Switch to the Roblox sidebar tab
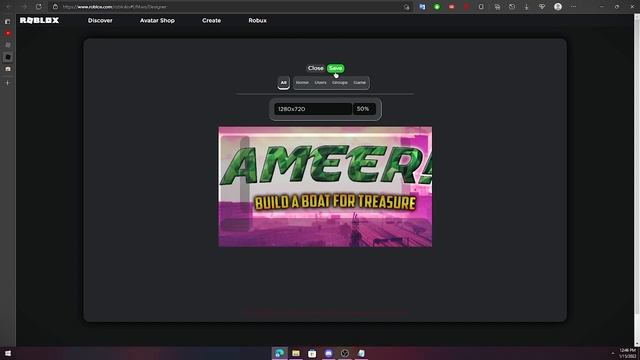Image resolution: width=640 pixels, height=360 pixels. pos(8,57)
